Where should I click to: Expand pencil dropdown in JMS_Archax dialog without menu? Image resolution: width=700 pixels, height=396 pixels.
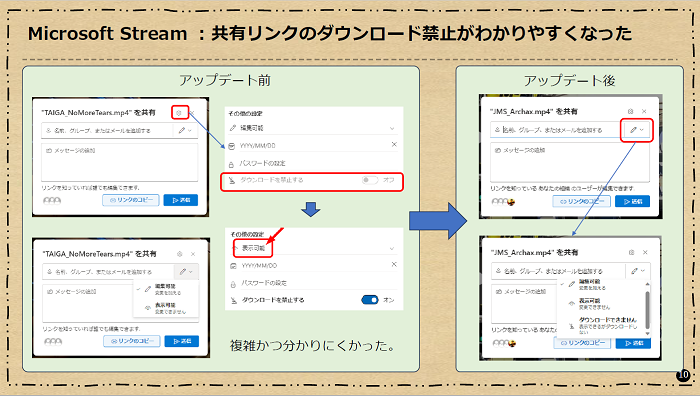(637, 130)
